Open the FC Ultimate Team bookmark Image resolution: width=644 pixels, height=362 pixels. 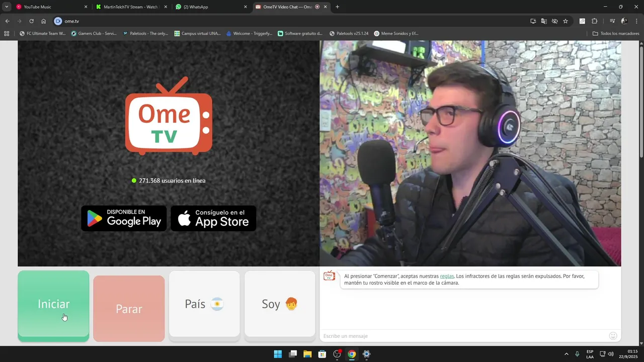(43, 34)
